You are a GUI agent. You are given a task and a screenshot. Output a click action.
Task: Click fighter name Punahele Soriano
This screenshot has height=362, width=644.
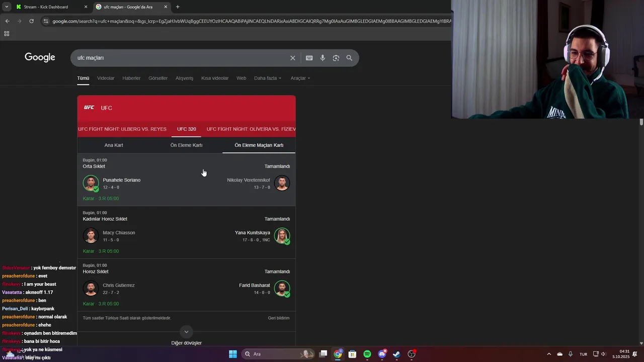[x=122, y=180]
